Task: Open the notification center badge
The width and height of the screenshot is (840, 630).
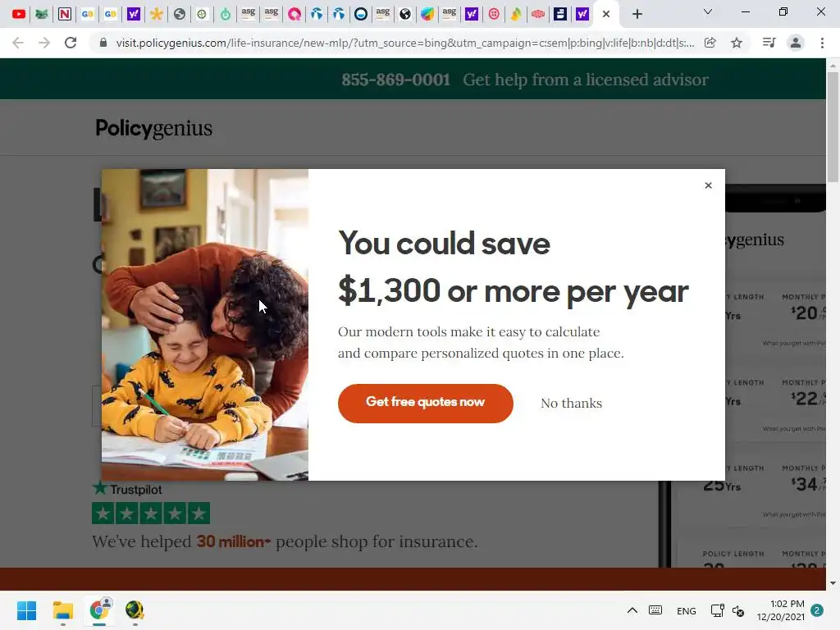Action: pos(817,610)
